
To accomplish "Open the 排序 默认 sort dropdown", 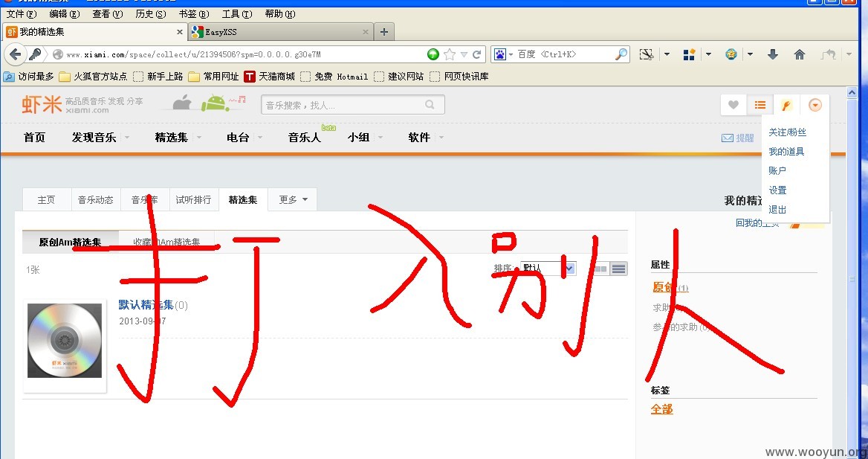I will [x=548, y=269].
